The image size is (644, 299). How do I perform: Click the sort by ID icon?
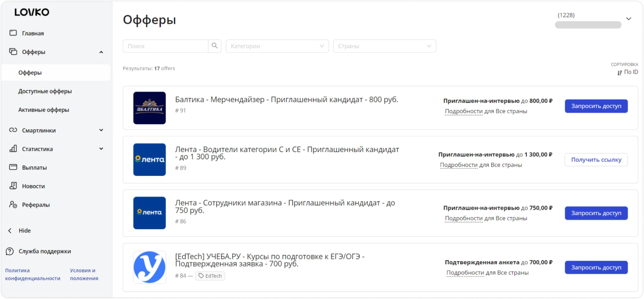(620, 73)
